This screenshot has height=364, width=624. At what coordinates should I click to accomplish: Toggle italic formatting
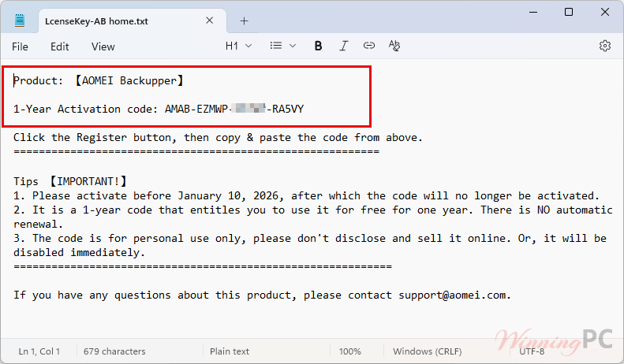(343, 46)
